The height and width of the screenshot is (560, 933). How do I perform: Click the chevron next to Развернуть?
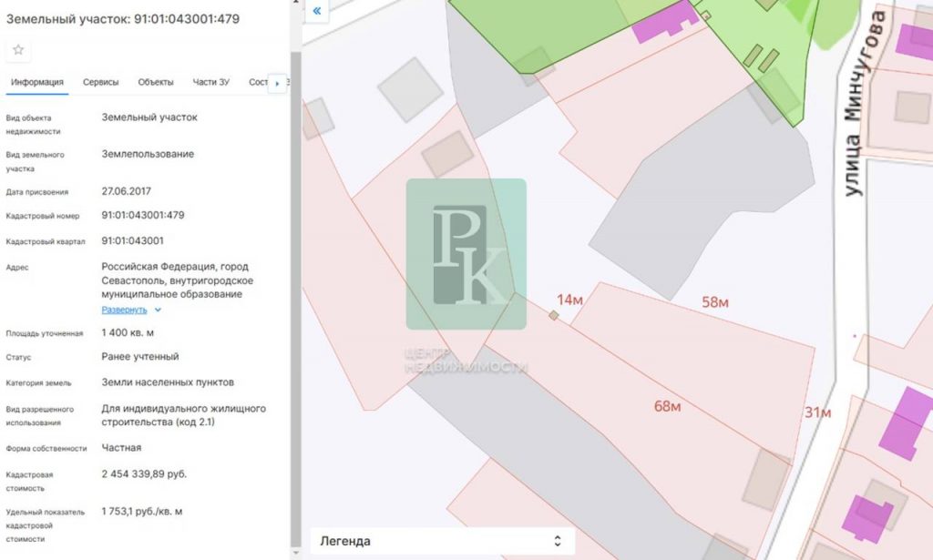click(158, 310)
